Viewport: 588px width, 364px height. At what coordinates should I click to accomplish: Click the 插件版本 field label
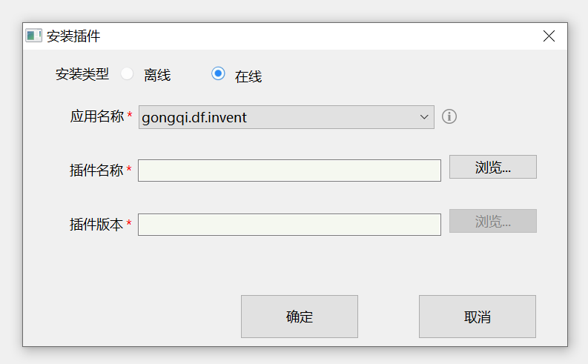pos(96,224)
